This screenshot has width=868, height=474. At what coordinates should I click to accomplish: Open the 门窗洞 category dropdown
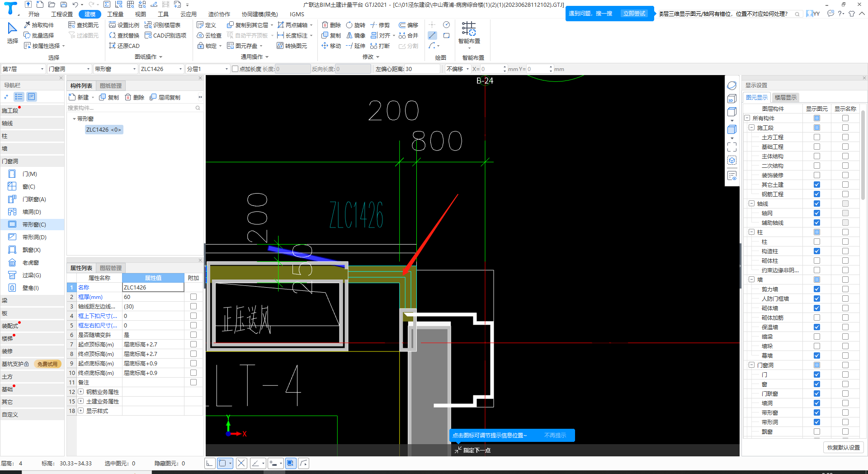click(x=70, y=69)
